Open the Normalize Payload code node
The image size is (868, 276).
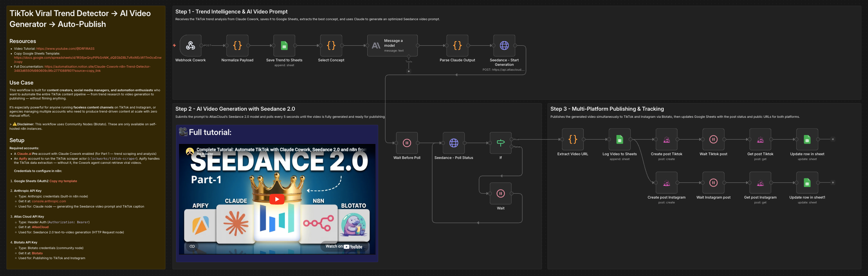coord(237,46)
